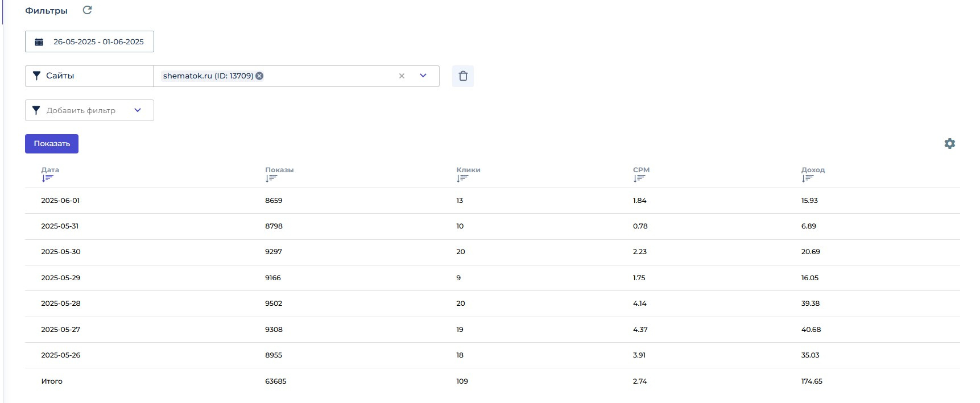Open table settings gear icon
Image resolution: width=980 pixels, height=403 pixels.
tap(949, 144)
